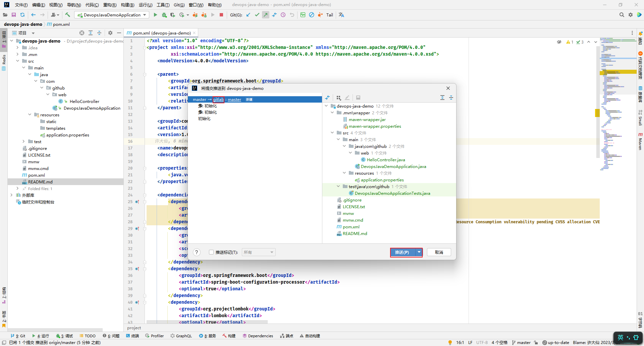Hide the project panel with minus icon
The height and width of the screenshot is (346, 644).
[x=119, y=33]
